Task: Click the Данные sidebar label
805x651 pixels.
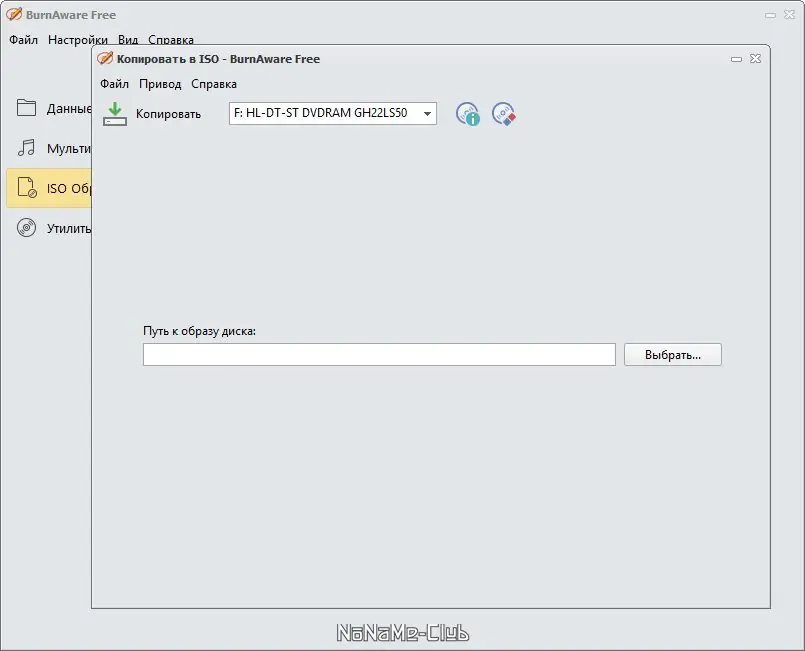Action: pyautogui.click(x=69, y=108)
